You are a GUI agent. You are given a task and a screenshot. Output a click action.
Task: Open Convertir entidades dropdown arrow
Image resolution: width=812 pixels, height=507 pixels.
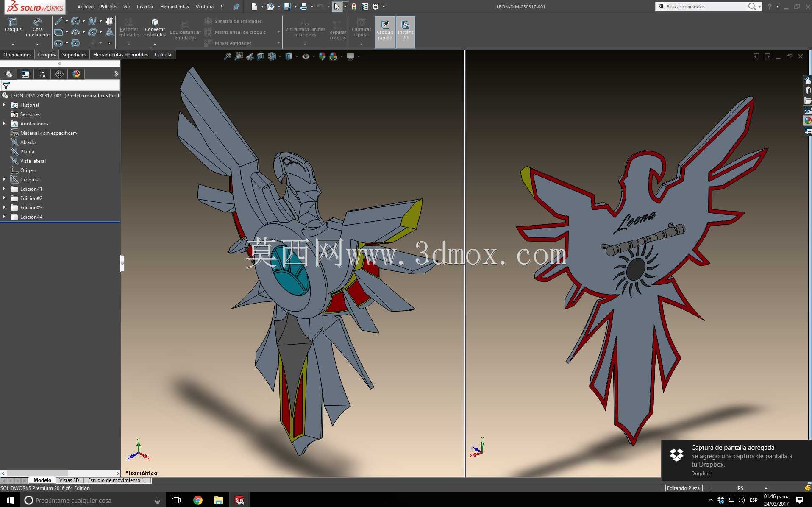point(155,44)
